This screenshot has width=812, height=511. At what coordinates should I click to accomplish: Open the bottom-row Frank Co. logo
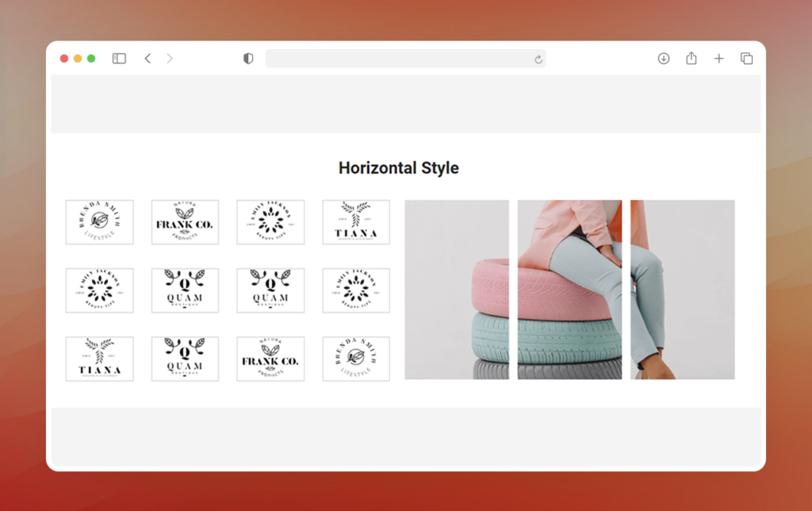point(270,359)
